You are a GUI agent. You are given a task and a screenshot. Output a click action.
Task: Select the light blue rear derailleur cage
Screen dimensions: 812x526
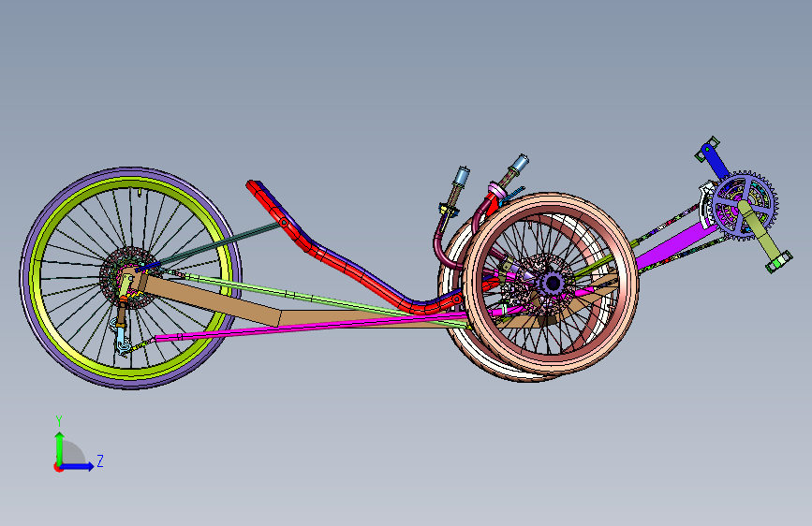click(120, 338)
